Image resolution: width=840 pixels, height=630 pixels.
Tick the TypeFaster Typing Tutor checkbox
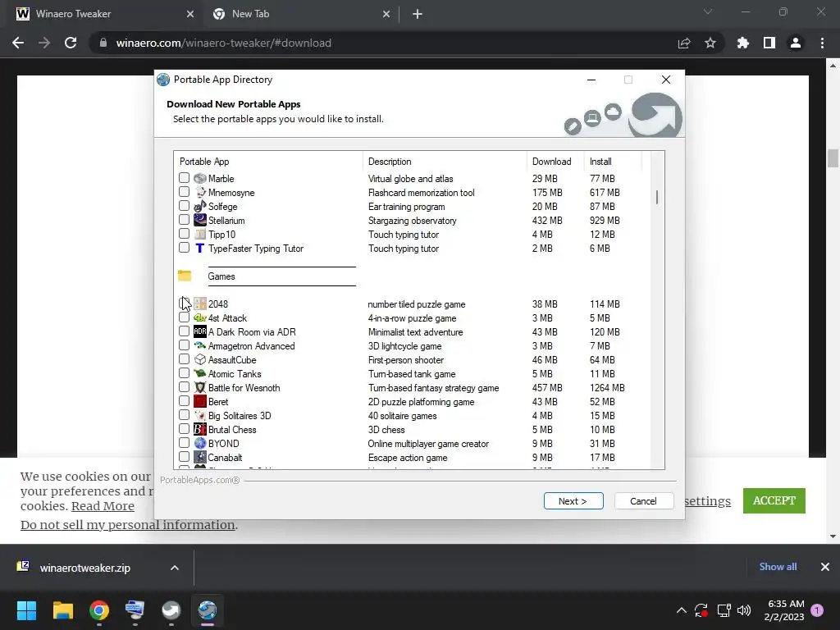tap(185, 248)
